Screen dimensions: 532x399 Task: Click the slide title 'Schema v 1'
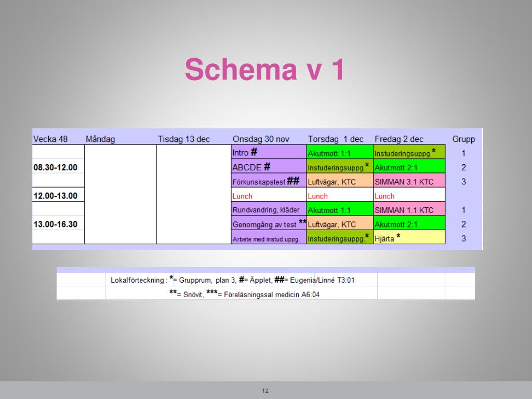tap(264, 70)
